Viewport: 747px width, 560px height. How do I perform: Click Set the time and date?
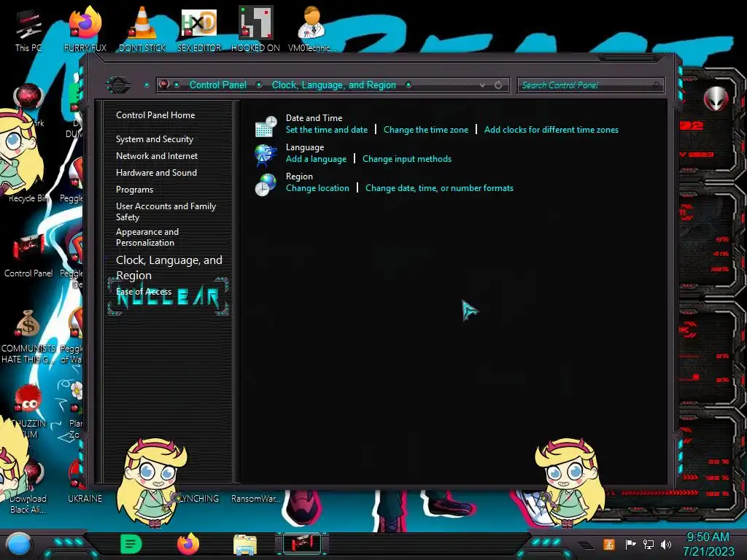327,130
